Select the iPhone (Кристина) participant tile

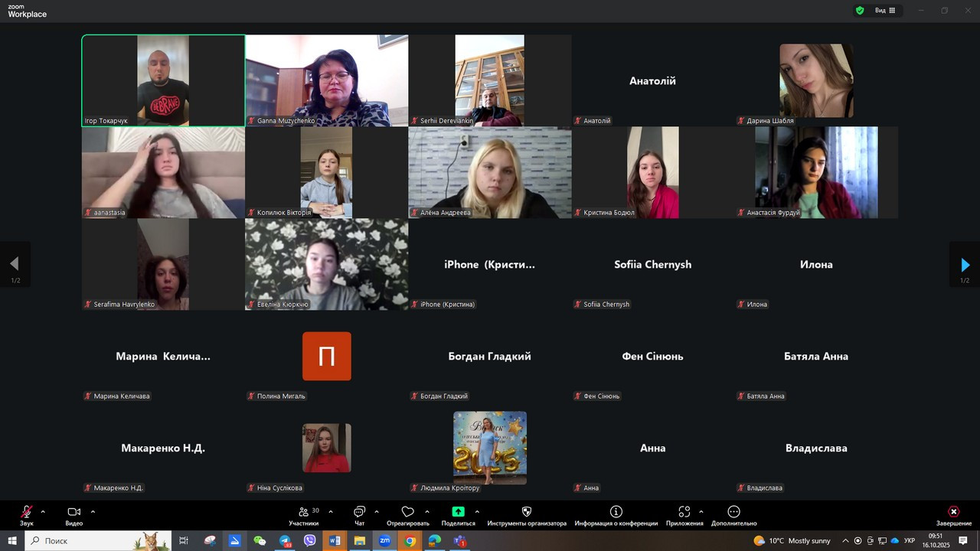[x=490, y=264]
